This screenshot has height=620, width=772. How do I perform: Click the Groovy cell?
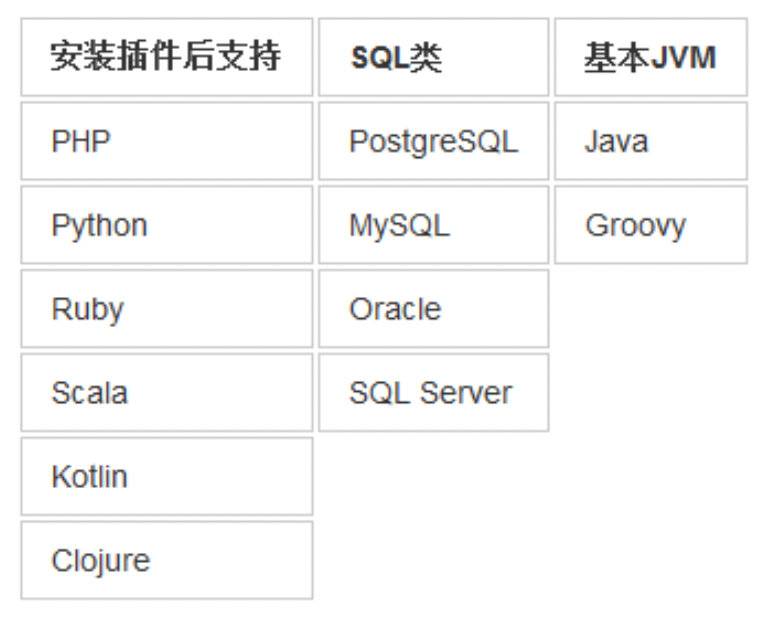tap(651, 225)
